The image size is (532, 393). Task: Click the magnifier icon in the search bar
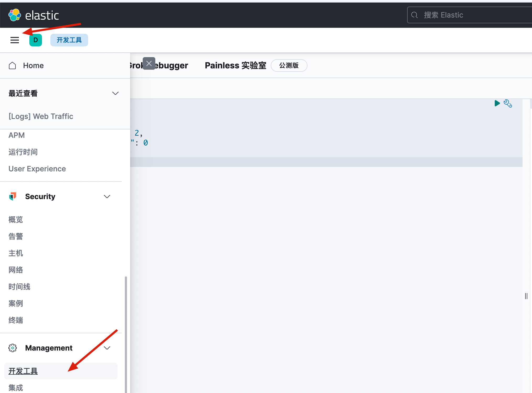click(x=414, y=15)
